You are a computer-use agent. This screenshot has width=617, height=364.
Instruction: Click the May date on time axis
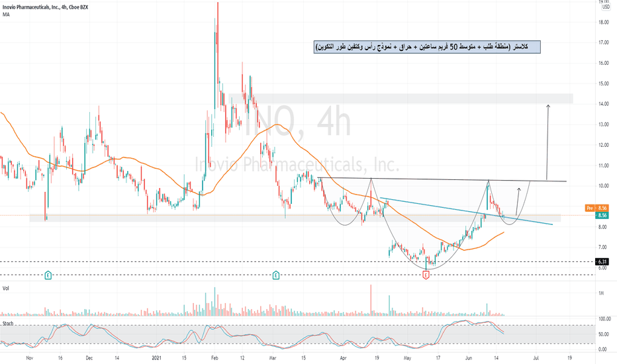click(407, 358)
